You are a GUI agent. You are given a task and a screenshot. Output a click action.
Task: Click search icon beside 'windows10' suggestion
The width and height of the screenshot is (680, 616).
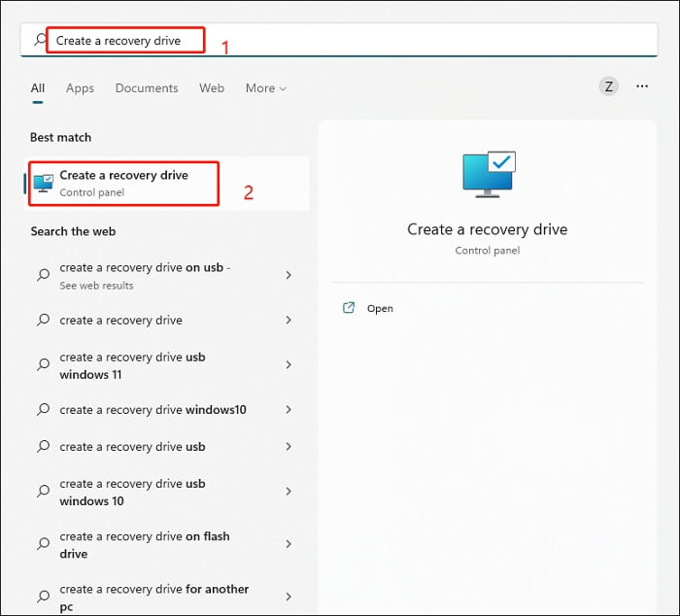pos(44,409)
